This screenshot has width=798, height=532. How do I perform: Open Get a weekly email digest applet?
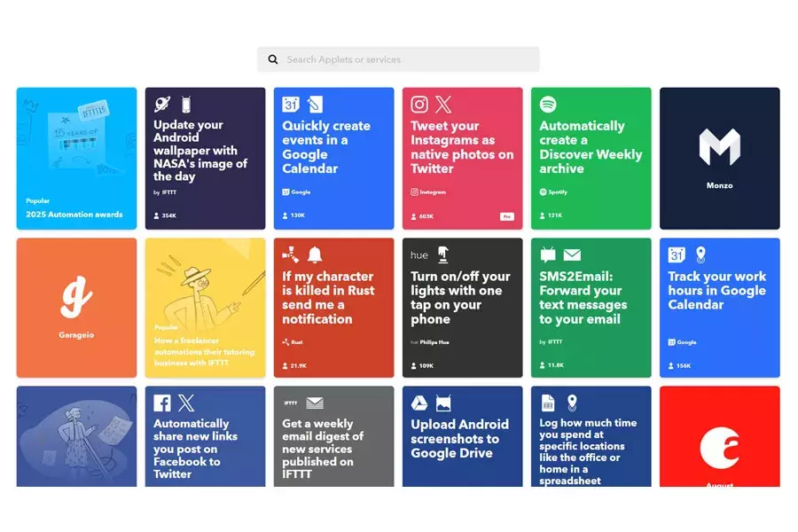pyautogui.click(x=334, y=436)
